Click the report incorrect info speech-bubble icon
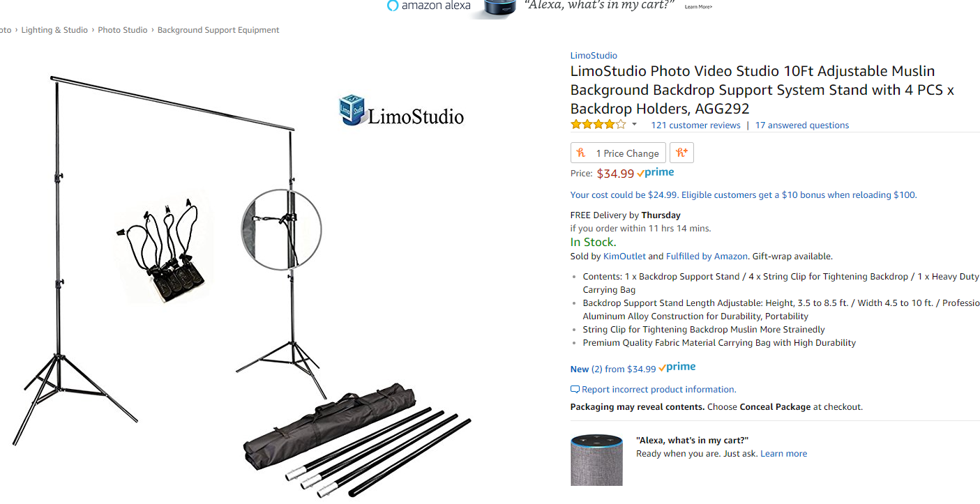Image resolution: width=980 pixels, height=504 pixels. [575, 390]
